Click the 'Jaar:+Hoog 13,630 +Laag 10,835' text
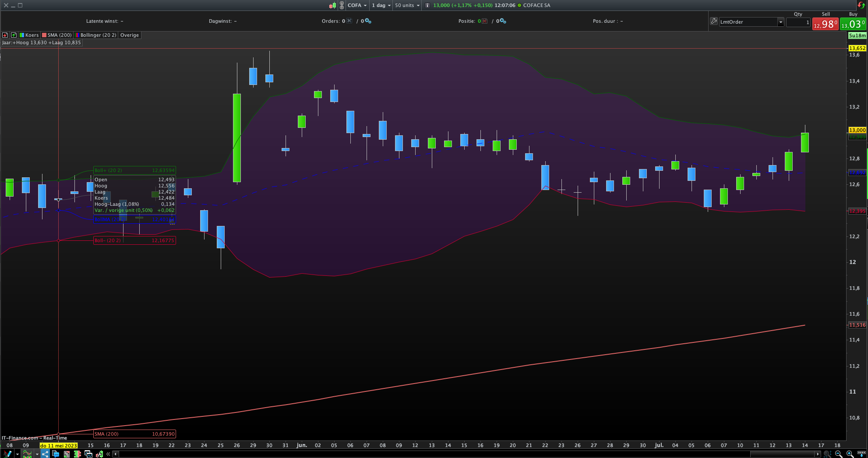Screen dimensions: 868x458 (42, 42)
